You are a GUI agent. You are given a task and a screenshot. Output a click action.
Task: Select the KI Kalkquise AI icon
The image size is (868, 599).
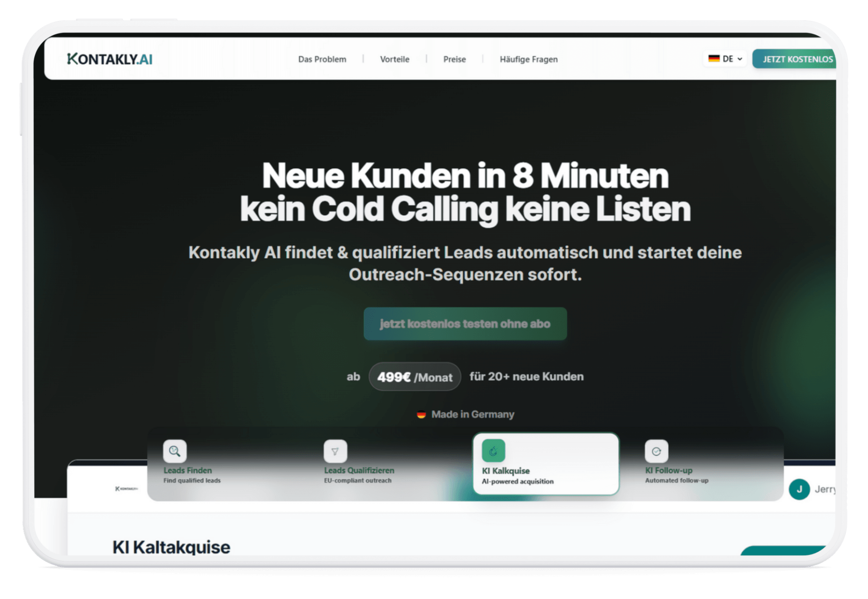click(493, 451)
